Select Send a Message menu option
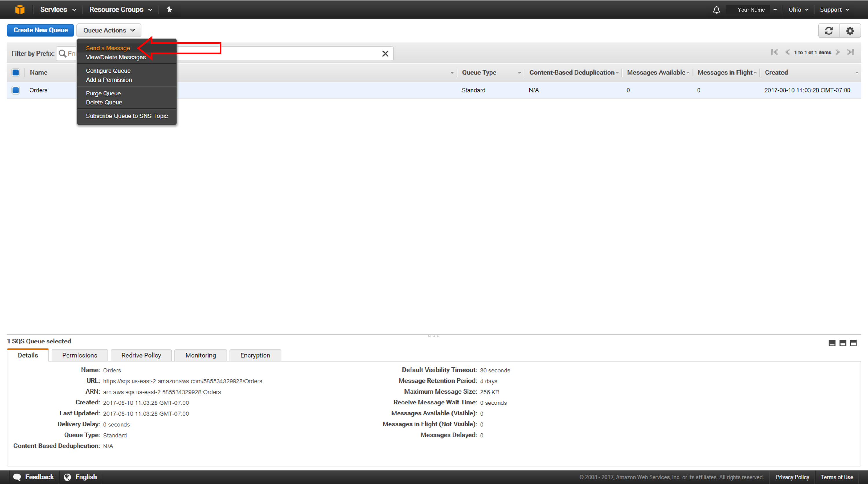Viewport: 868px width, 484px height. [107, 48]
